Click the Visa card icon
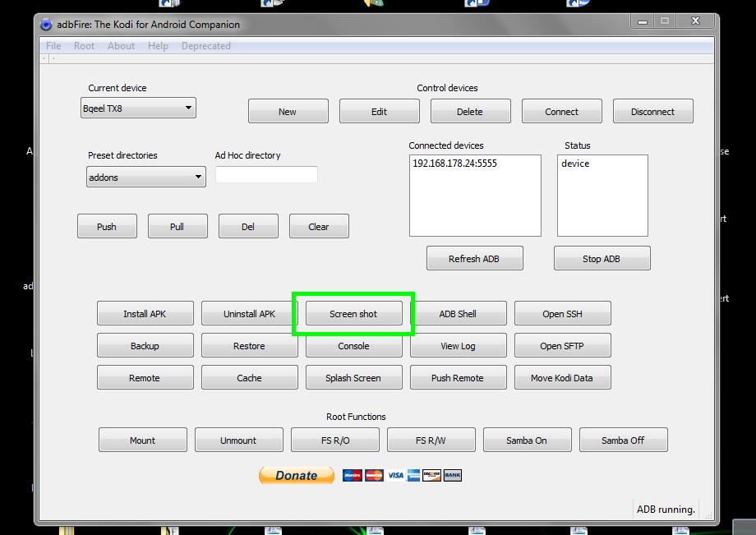The height and width of the screenshot is (535, 756). point(396,475)
